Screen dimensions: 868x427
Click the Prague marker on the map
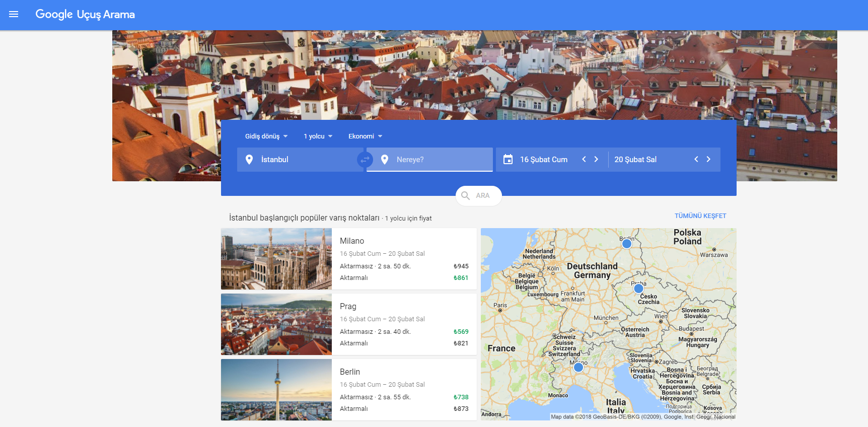point(639,289)
